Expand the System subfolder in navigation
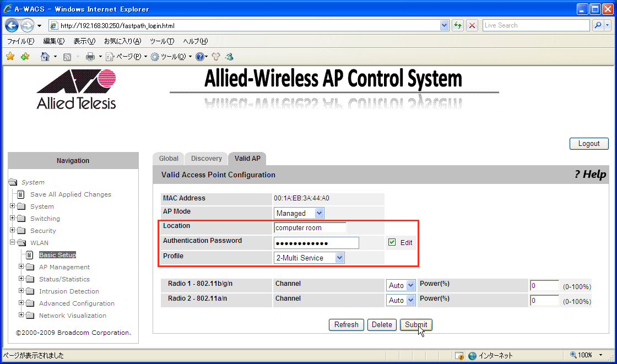The image size is (617, 364). (x=13, y=206)
